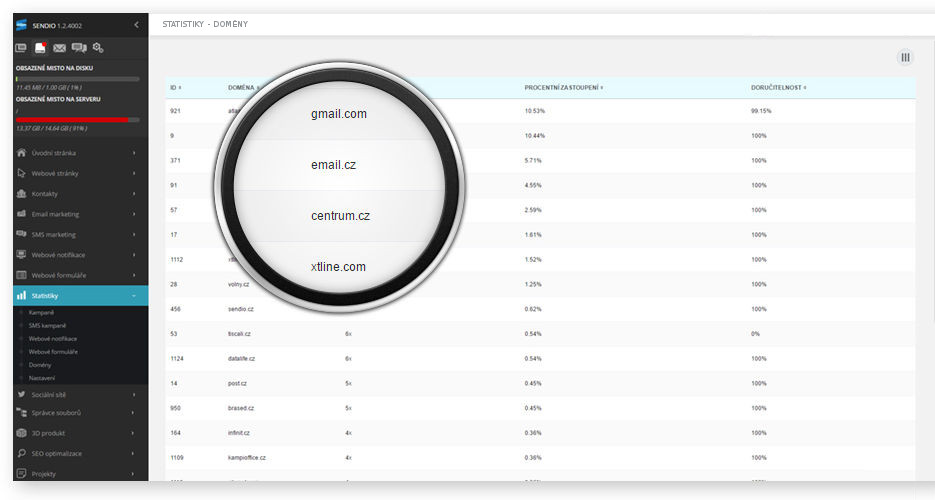Viewport: 935px width, 500px height.
Task: Select the tiscali.cz domain cell
Action: click(239, 334)
